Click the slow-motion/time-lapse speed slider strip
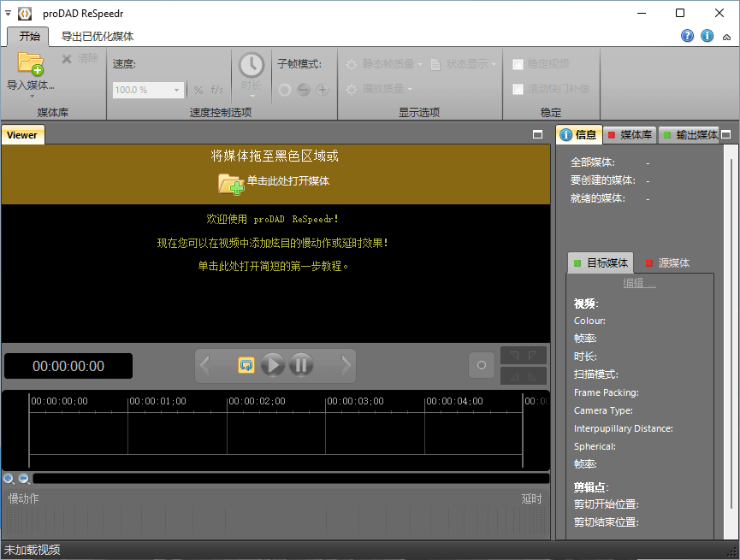The width and height of the screenshot is (740, 560). [x=275, y=520]
